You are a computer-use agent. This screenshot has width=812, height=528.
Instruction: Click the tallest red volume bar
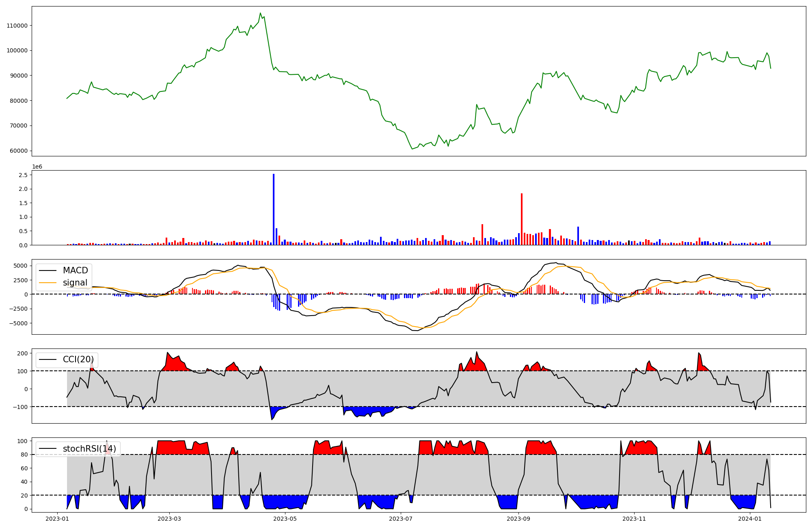[x=522, y=219]
